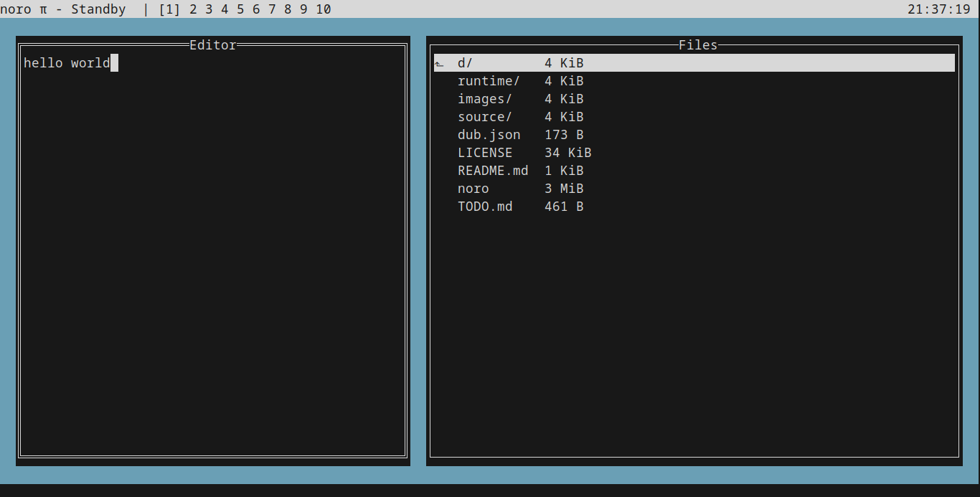Click the 34 KiB size of LICENSE
Screen dimensions: 980x497
567,153
